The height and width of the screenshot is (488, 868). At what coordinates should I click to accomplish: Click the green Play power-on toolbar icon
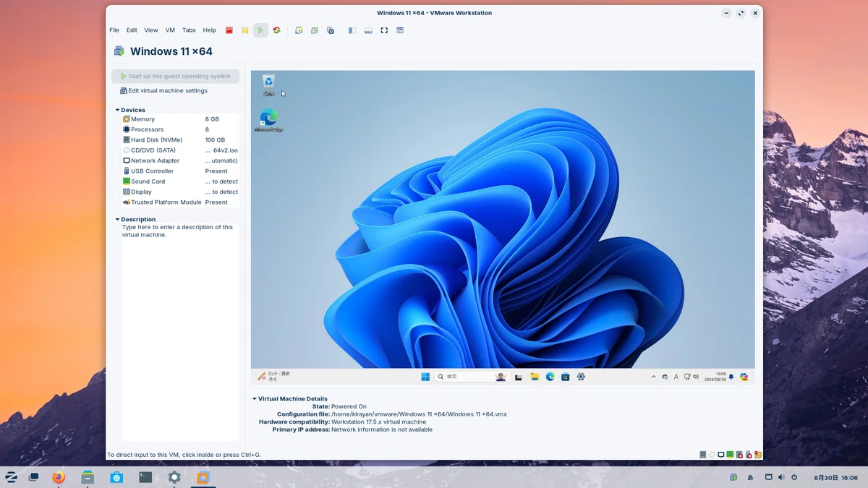pos(260,30)
